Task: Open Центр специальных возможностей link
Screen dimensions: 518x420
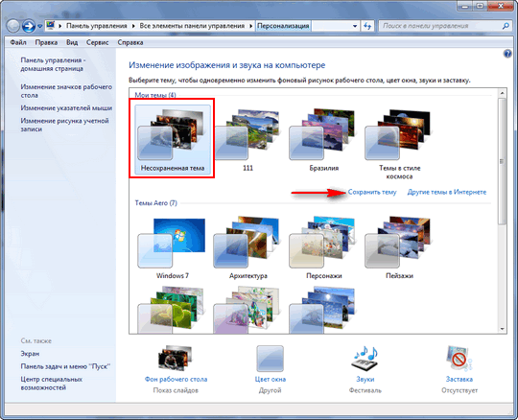Action: tap(52, 384)
